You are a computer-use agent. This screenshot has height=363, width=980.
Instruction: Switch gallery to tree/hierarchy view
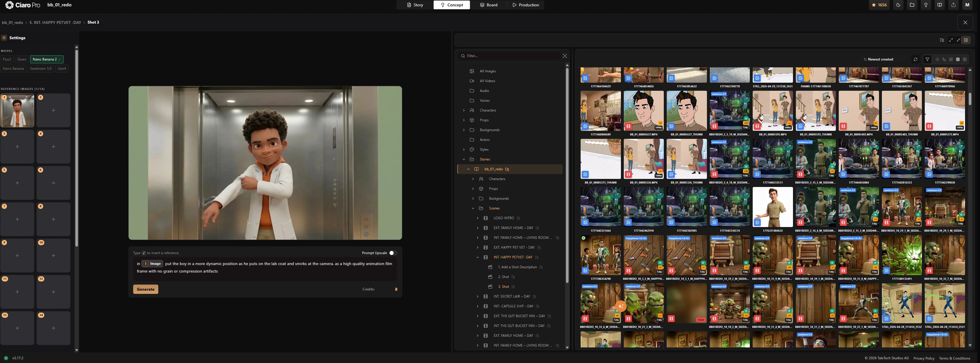pos(944,59)
